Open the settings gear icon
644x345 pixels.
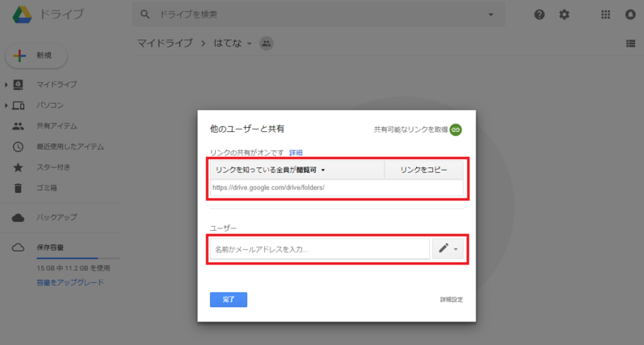click(564, 14)
